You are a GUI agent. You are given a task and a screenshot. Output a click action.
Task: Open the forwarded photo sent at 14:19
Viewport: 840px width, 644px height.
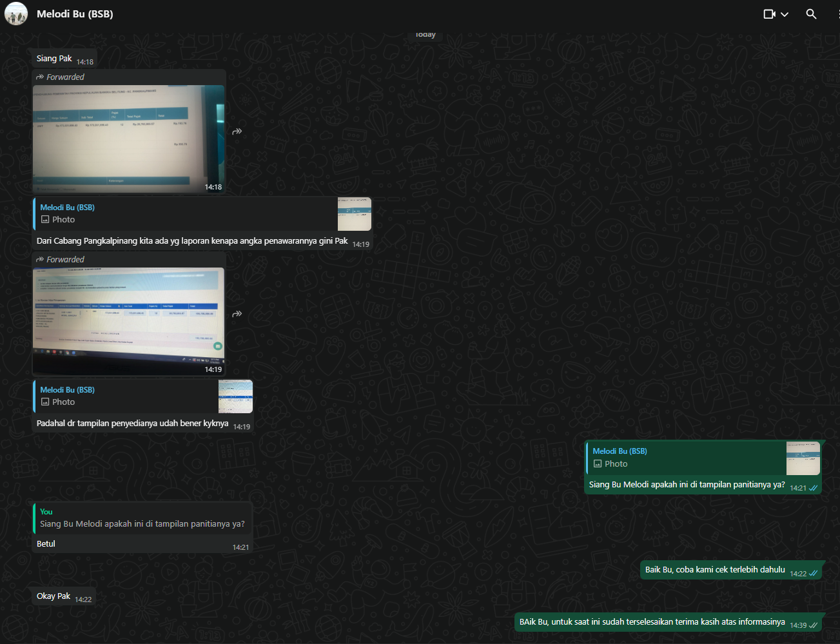tap(128, 320)
